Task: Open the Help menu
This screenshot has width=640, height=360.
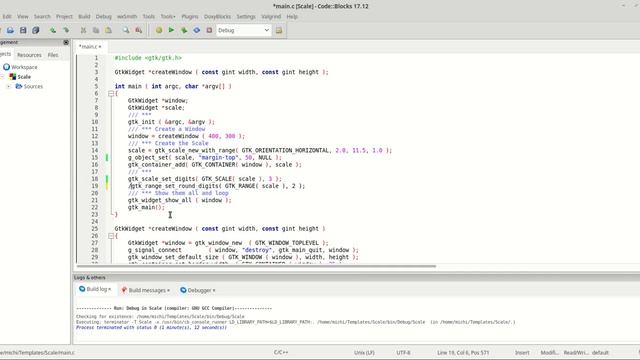Action: [292, 17]
